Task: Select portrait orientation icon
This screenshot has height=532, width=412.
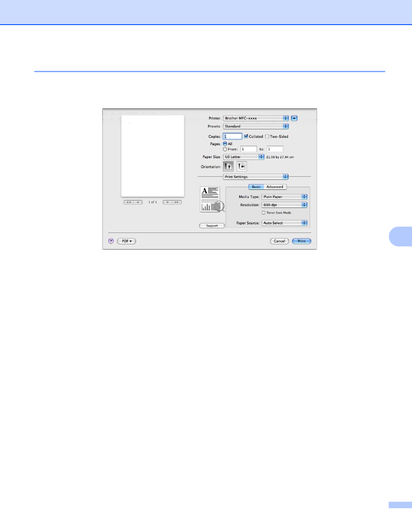Action: point(228,166)
